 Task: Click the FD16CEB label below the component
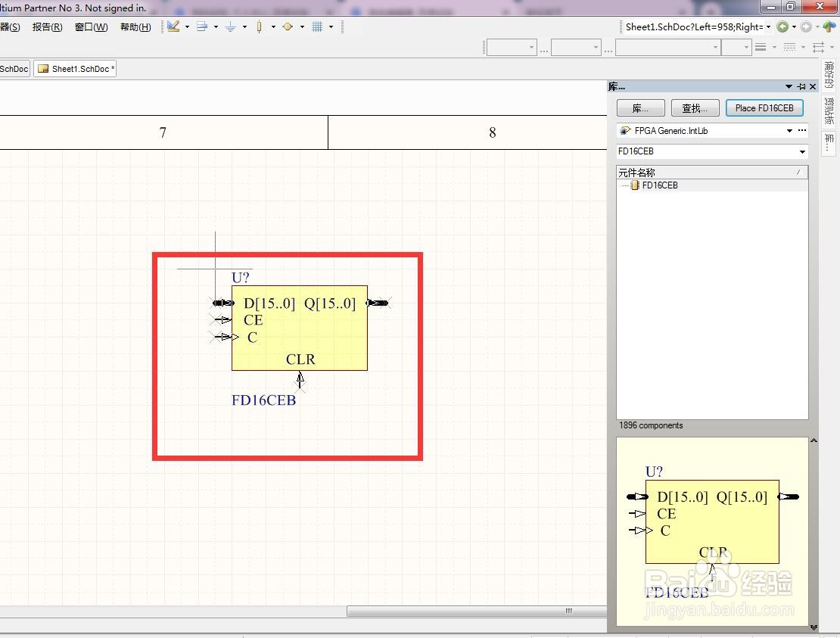pos(263,400)
